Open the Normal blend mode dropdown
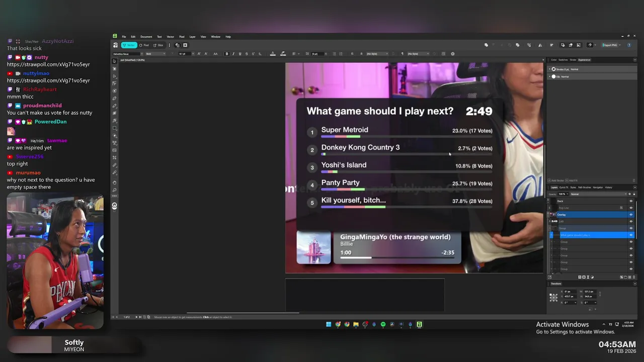 click(x=598, y=194)
